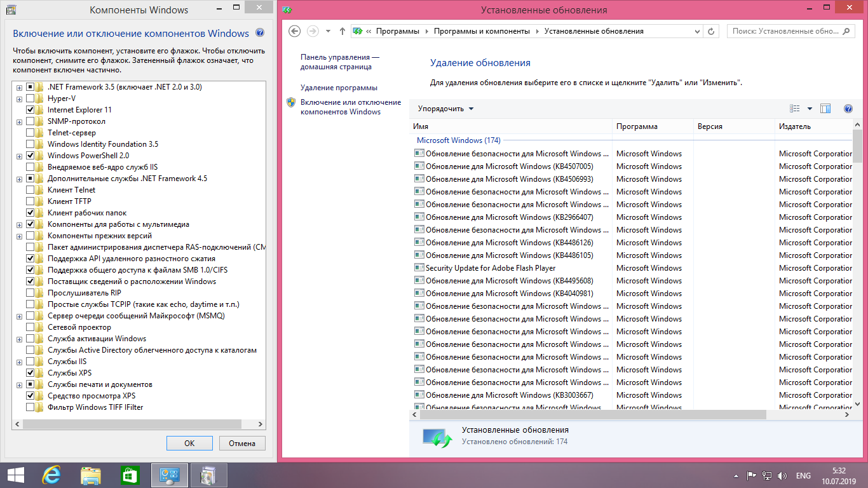This screenshot has width=868, height=488.
Task: Expand Службы IIS node
Action: [x=19, y=362]
